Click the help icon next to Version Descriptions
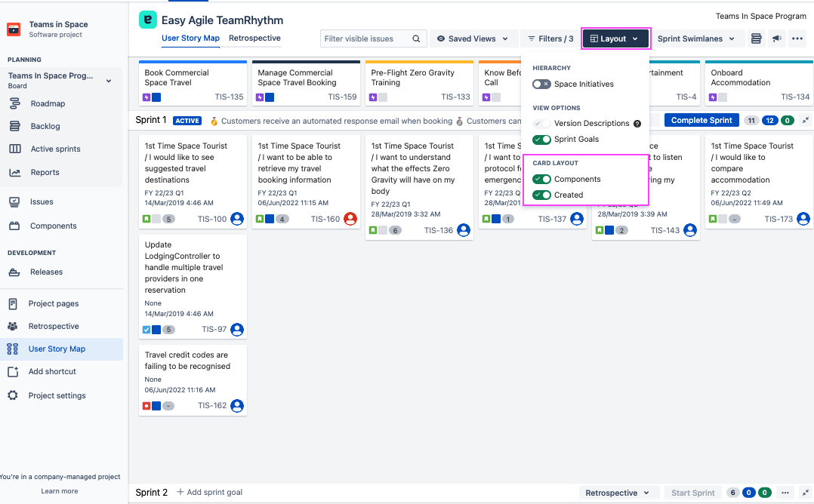Screen dimensions: 814x504 click(x=637, y=124)
